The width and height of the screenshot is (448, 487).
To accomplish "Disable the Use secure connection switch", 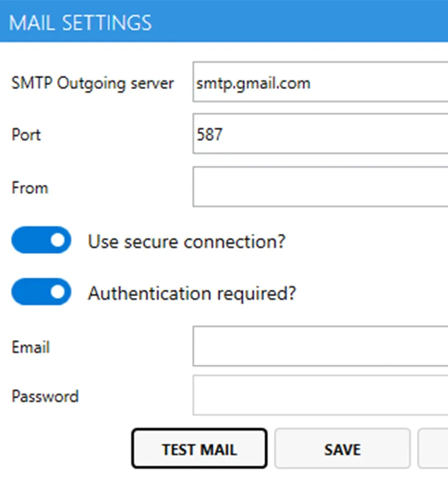I will [x=41, y=240].
